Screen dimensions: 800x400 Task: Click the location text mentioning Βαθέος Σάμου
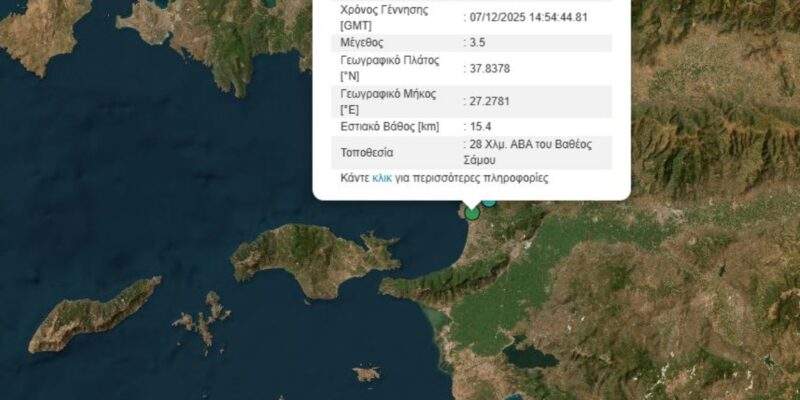528,153
